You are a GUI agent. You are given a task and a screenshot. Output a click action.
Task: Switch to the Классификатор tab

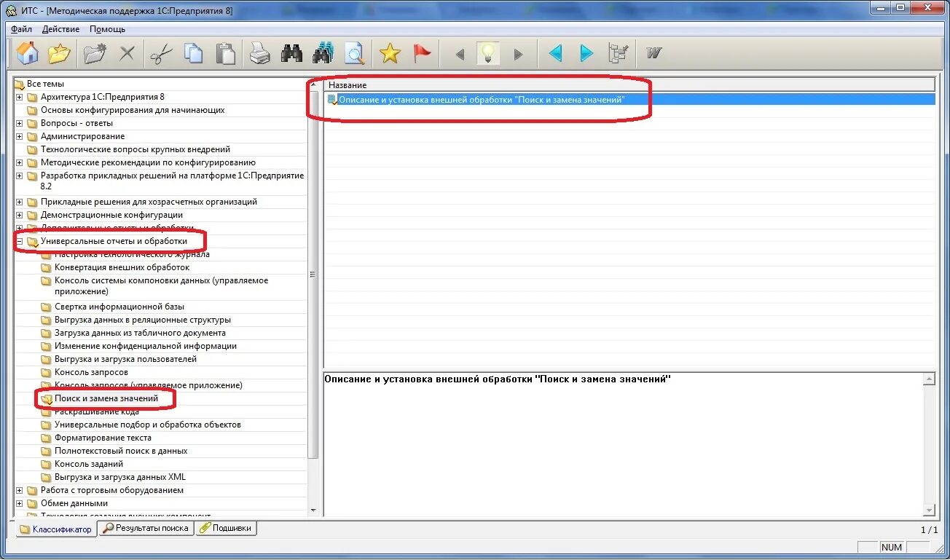pyautogui.click(x=55, y=529)
